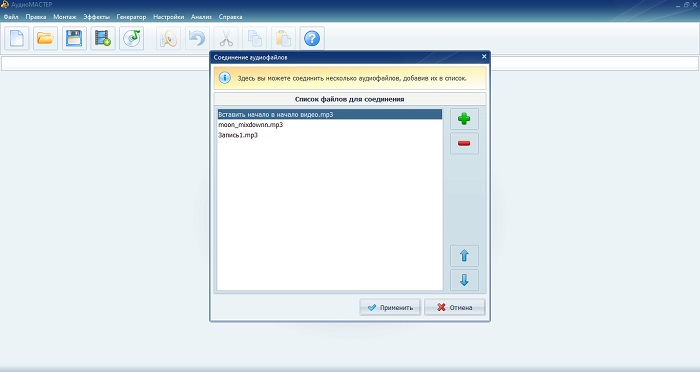Click the Применить button
This screenshot has height=372, width=700.
click(x=390, y=307)
